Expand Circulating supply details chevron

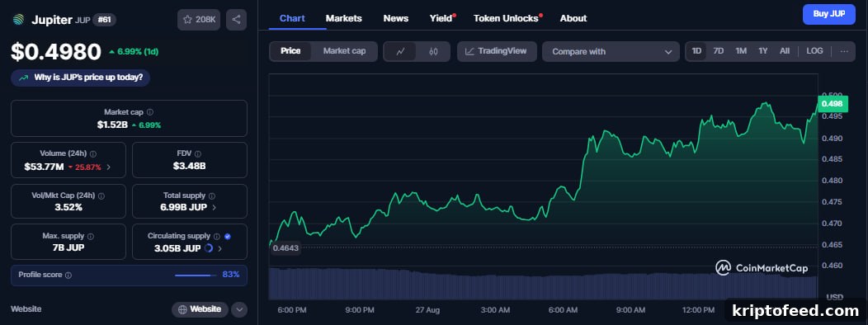coord(219,248)
